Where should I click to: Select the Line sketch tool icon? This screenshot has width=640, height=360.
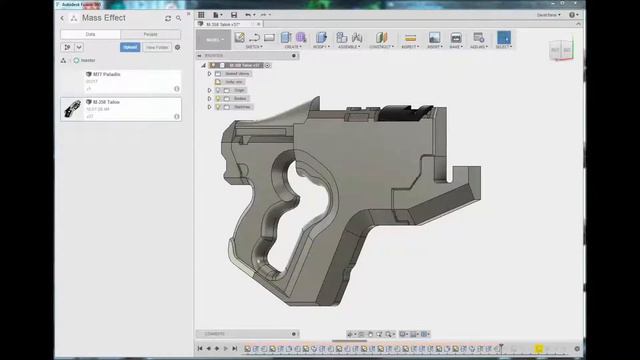pyautogui.click(x=254, y=38)
